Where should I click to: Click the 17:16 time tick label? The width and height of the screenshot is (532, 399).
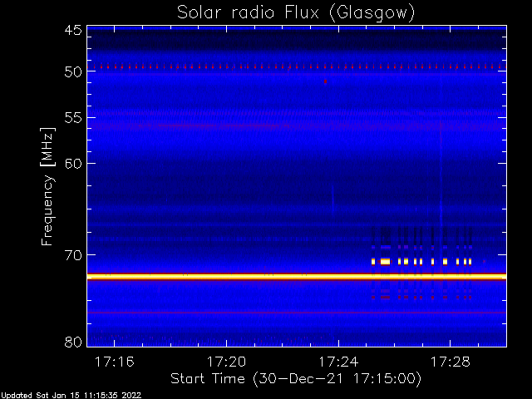[x=115, y=362]
